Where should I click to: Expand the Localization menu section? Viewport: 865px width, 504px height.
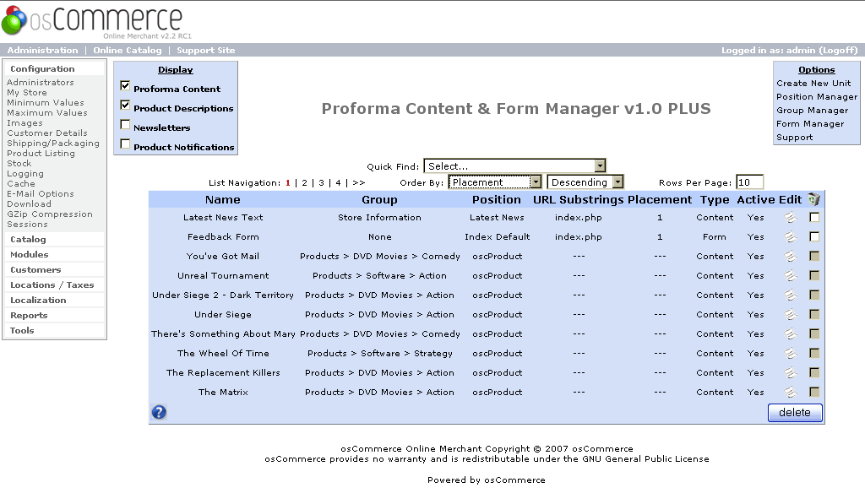click(38, 300)
